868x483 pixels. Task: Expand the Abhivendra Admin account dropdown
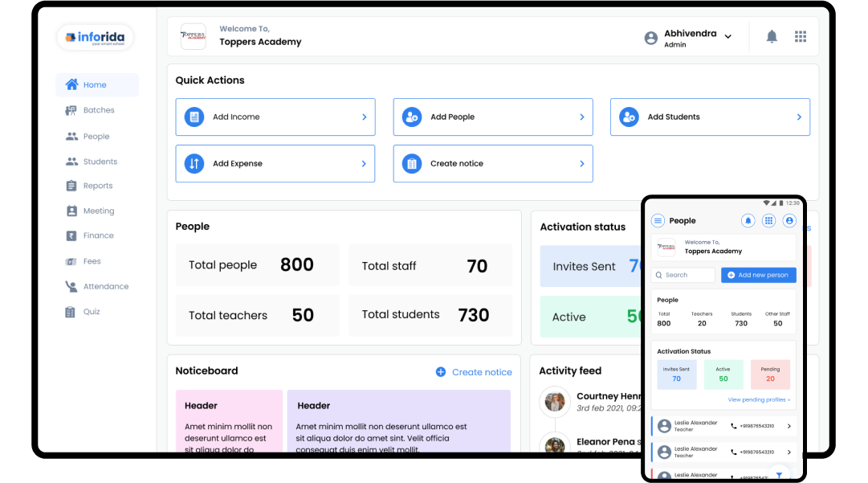tap(728, 36)
